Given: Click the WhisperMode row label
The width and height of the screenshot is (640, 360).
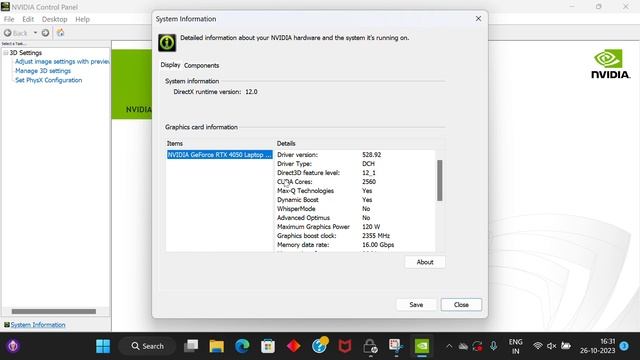Looking at the screenshot, I should click(x=296, y=209).
